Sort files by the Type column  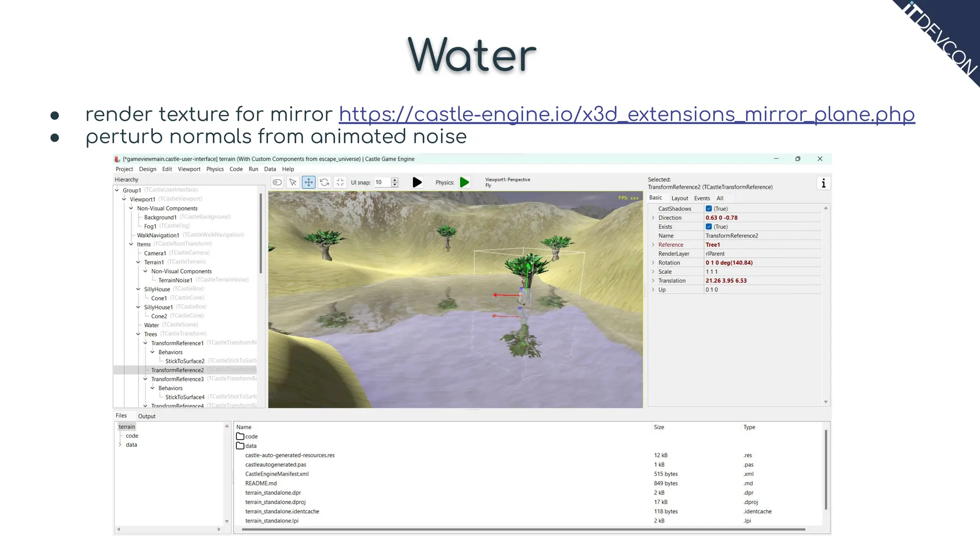[749, 427]
